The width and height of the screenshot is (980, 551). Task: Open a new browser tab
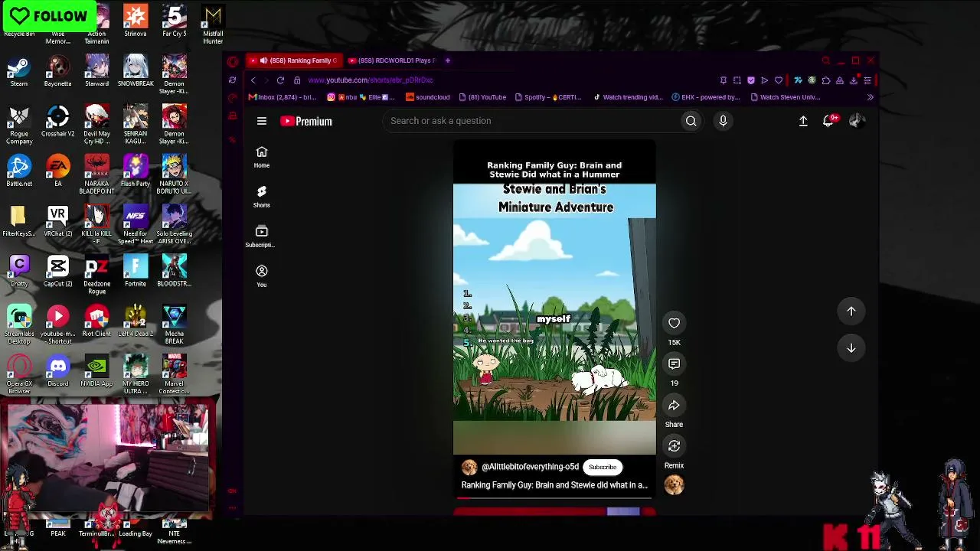click(448, 60)
